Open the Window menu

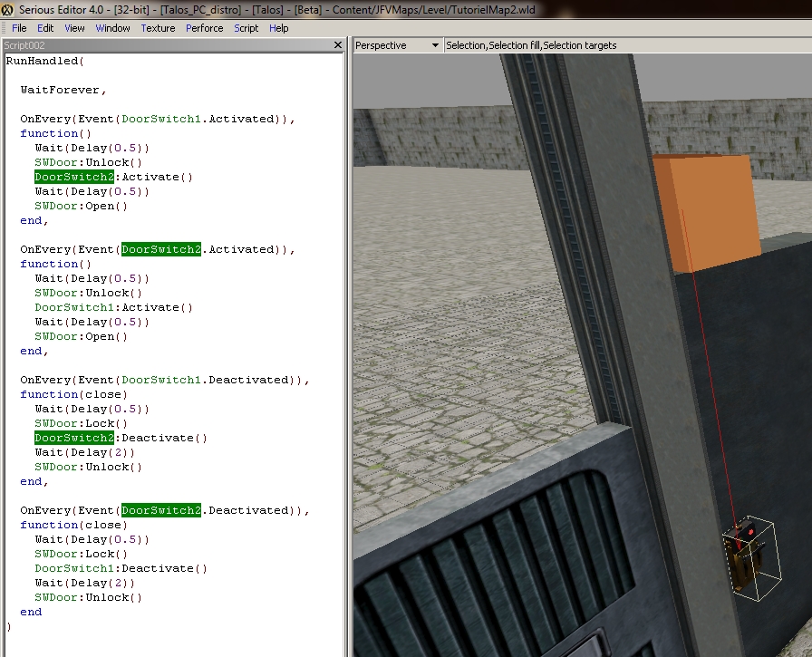(x=113, y=28)
